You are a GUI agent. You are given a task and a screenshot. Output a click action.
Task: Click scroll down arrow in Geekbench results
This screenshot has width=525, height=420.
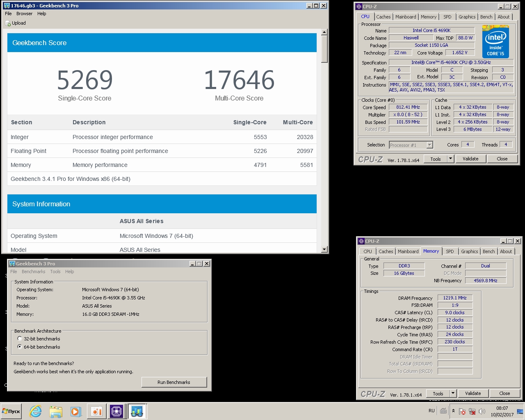[324, 249]
